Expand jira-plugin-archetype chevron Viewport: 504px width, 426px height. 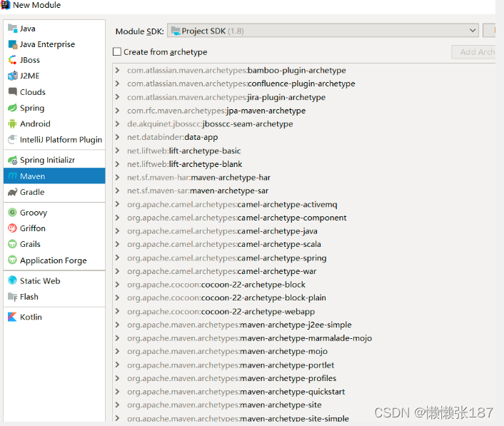(117, 97)
